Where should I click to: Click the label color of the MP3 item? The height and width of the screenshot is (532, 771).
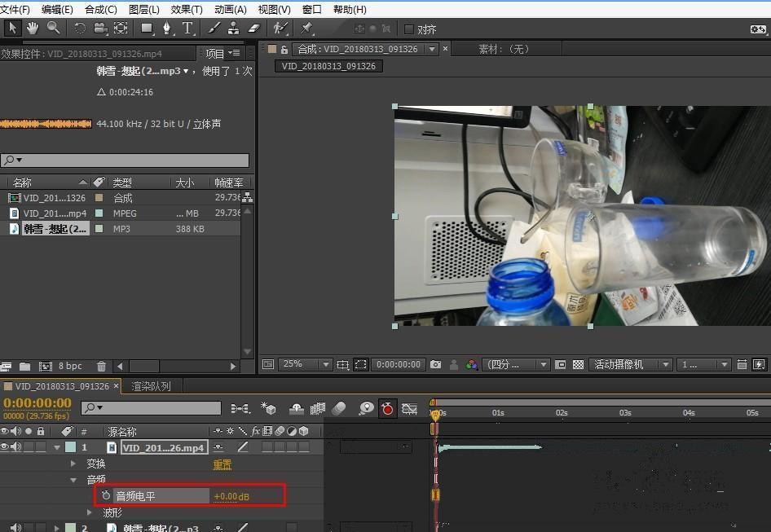(99, 229)
